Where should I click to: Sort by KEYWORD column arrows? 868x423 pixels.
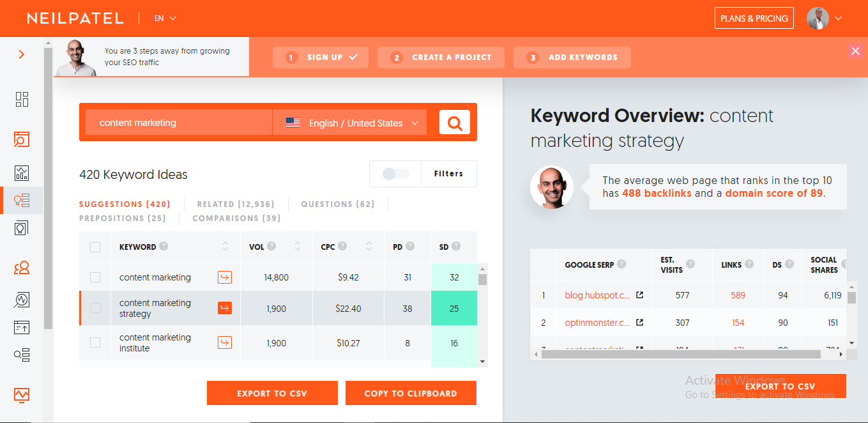coord(225,247)
